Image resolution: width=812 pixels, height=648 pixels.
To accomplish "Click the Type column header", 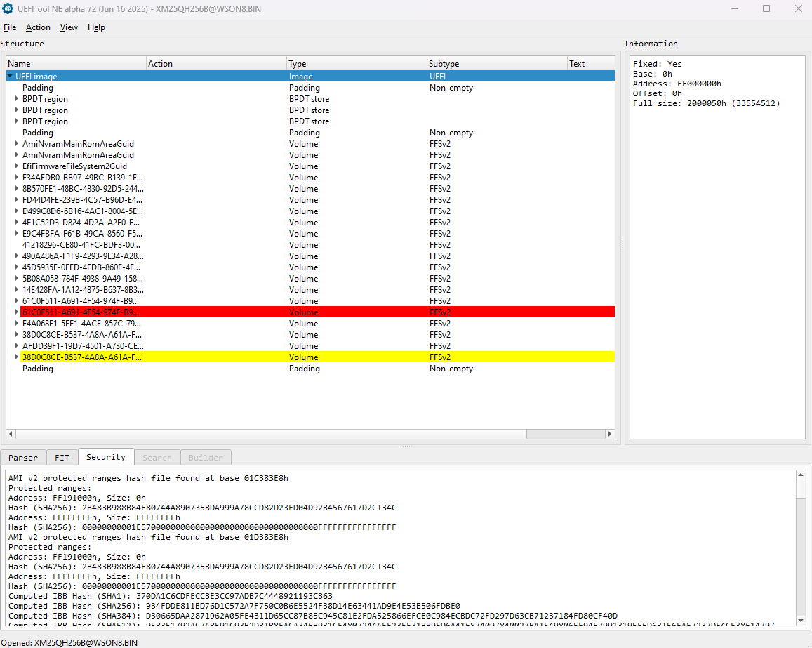I will [357, 64].
